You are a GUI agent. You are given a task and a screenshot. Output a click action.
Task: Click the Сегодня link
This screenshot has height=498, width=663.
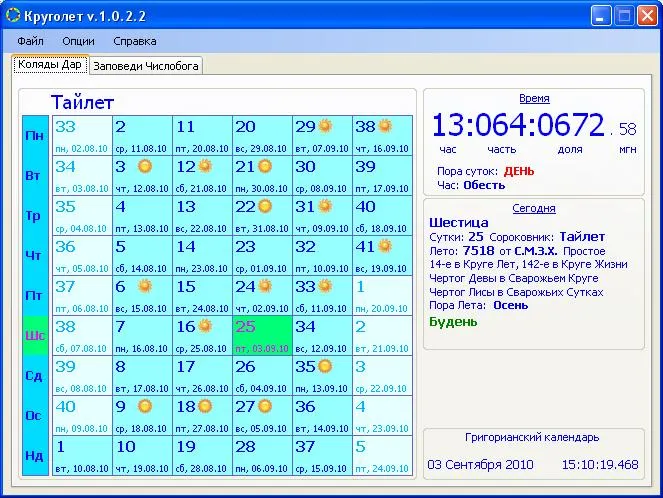coord(534,209)
